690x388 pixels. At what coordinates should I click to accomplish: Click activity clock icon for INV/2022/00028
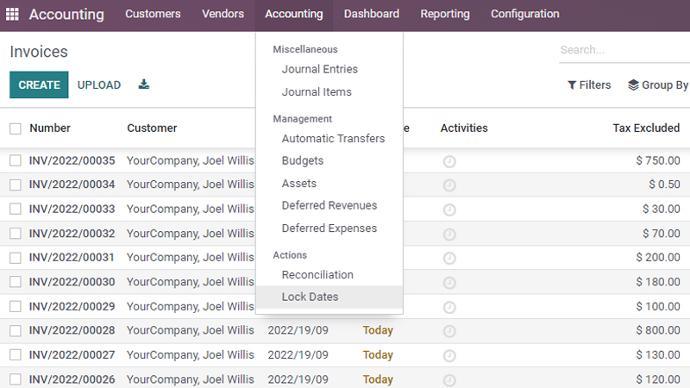449,331
